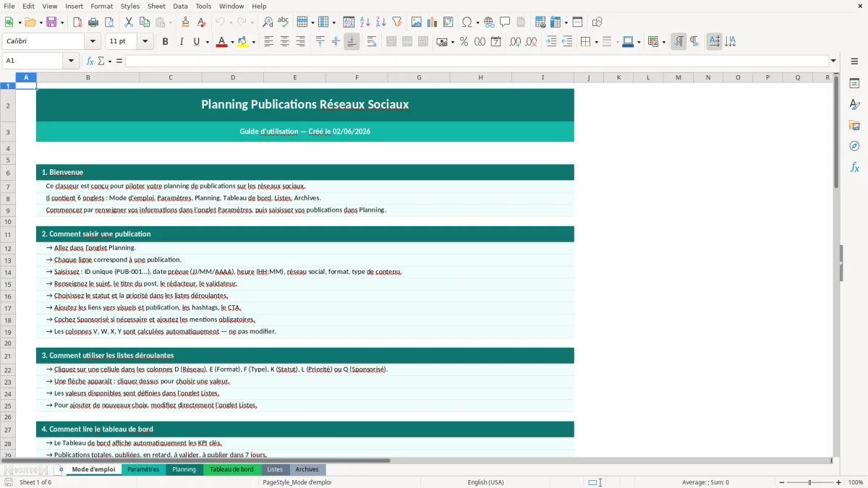Insert a comment via toolbar icon

pyautogui.click(x=505, y=22)
